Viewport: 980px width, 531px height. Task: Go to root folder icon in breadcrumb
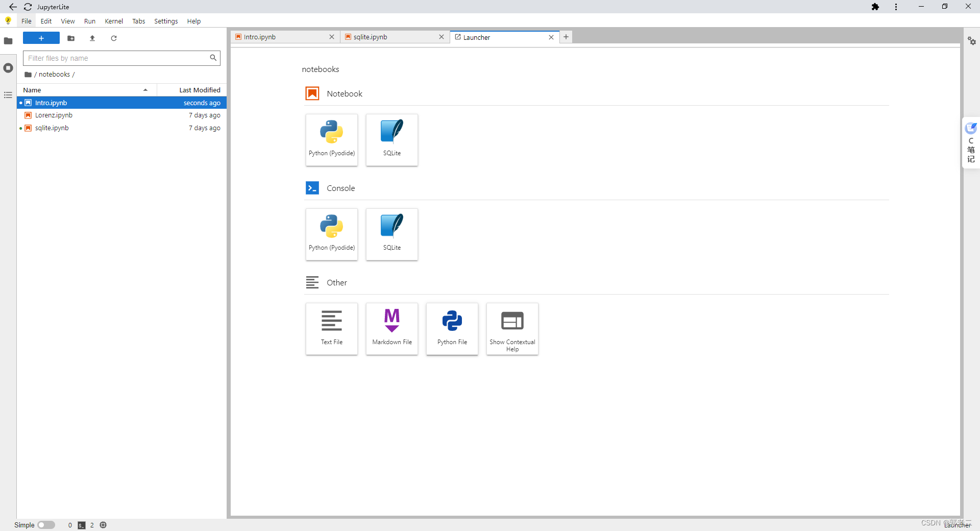28,75
